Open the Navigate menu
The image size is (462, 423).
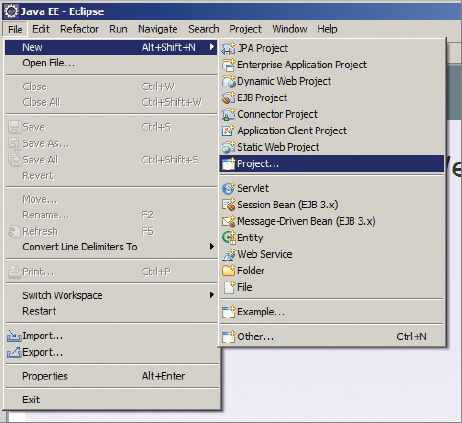(x=158, y=29)
